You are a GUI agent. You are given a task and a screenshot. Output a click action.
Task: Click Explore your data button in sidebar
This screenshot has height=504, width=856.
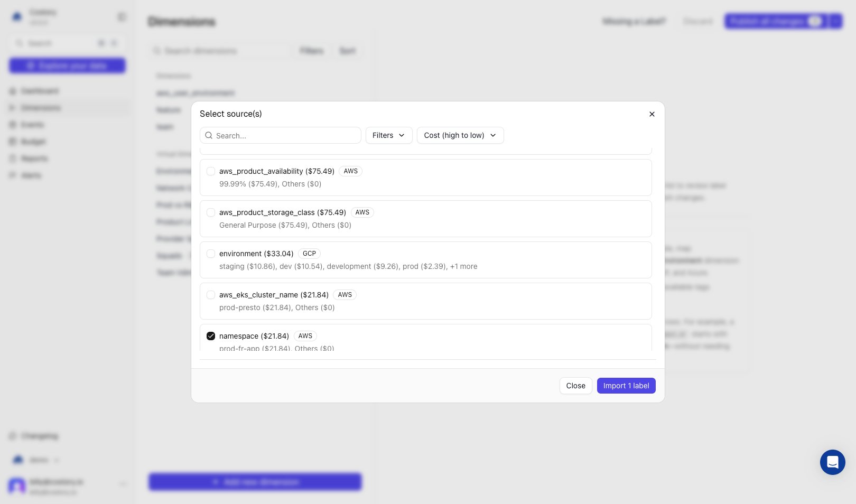[x=67, y=66]
